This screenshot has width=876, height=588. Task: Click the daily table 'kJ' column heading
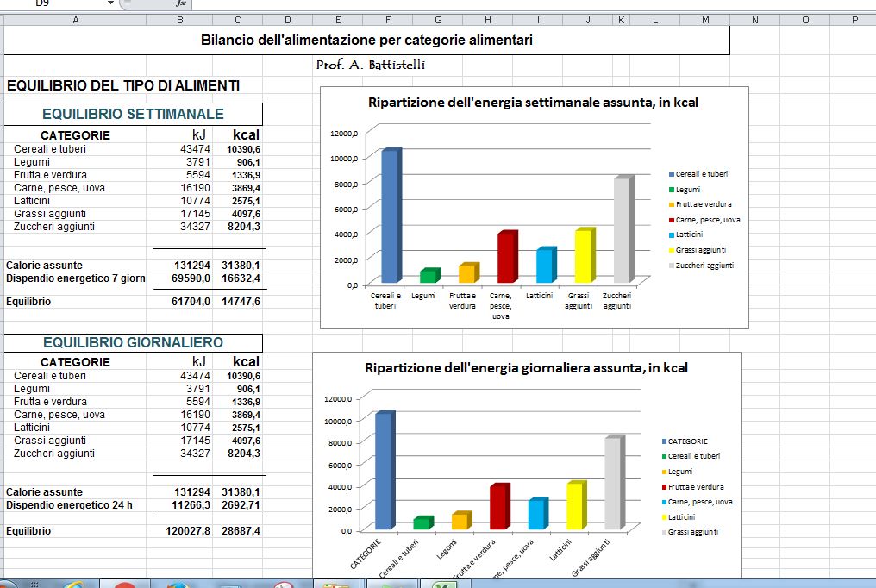pos(199,362)
